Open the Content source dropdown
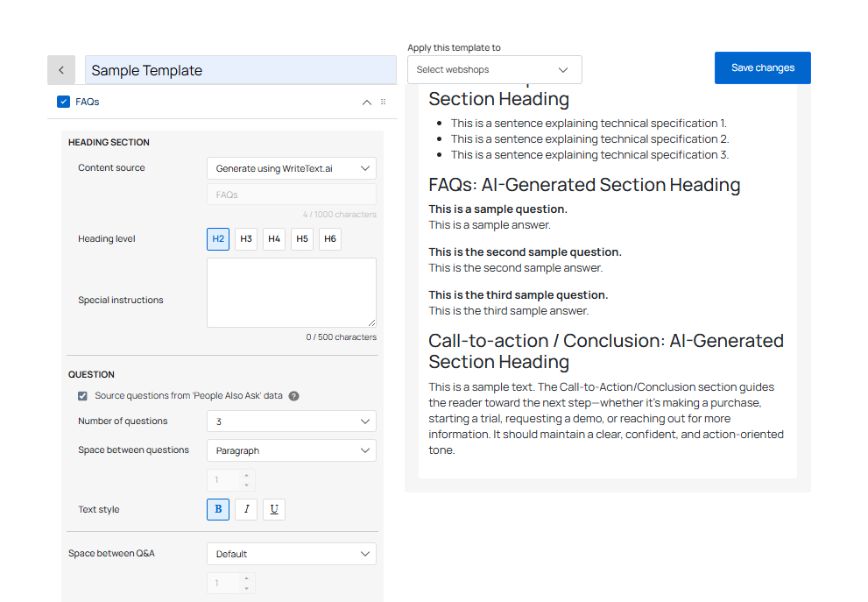Screen dimensions: 868x602 pos(291,168)
